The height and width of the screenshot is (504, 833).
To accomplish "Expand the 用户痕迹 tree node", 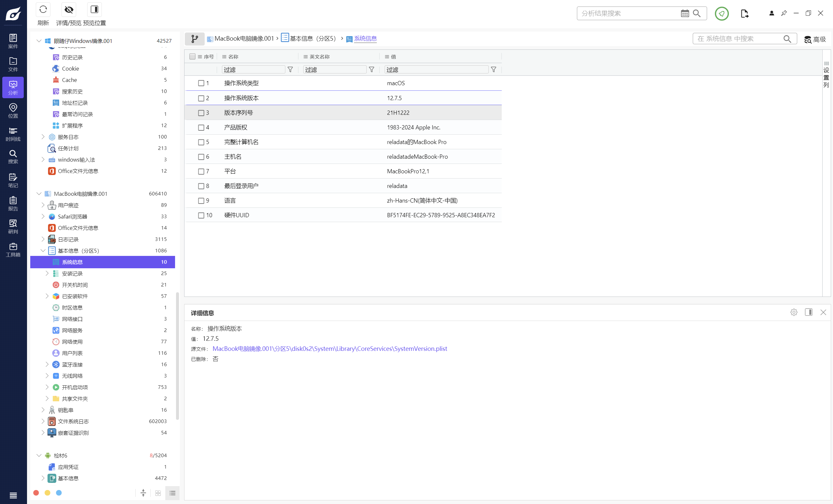I will (43, 205).
